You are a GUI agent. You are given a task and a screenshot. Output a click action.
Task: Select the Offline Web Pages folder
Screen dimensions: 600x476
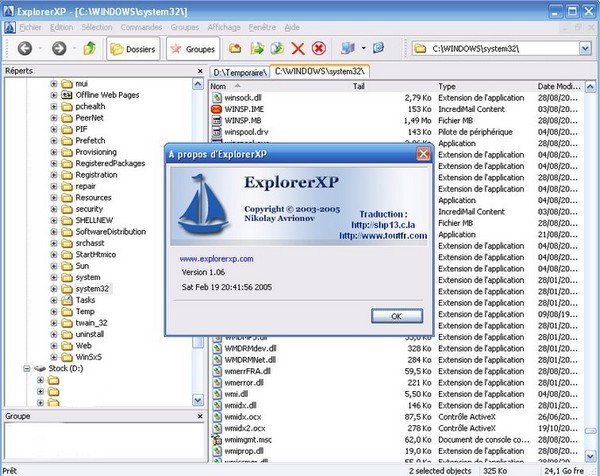tap(107, 95)
